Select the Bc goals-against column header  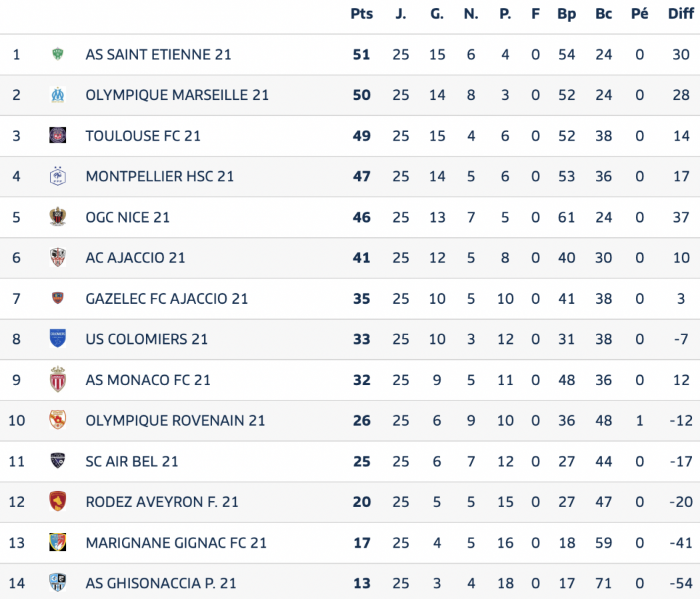click(x=603, y=14)
